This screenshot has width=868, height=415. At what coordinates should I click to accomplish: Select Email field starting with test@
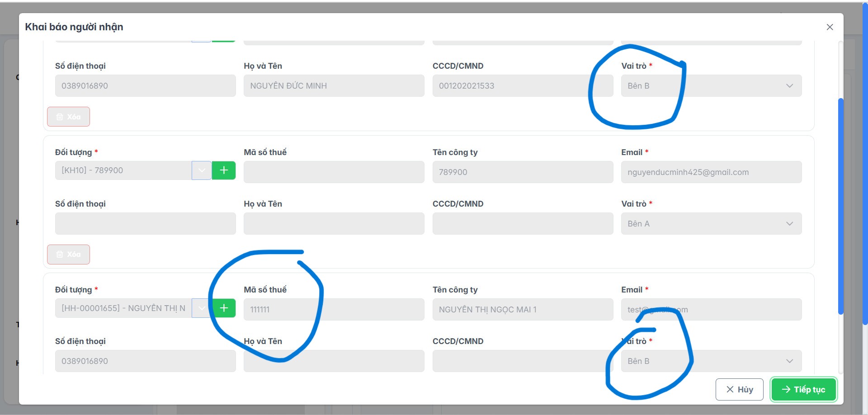(x=711, y=310)
